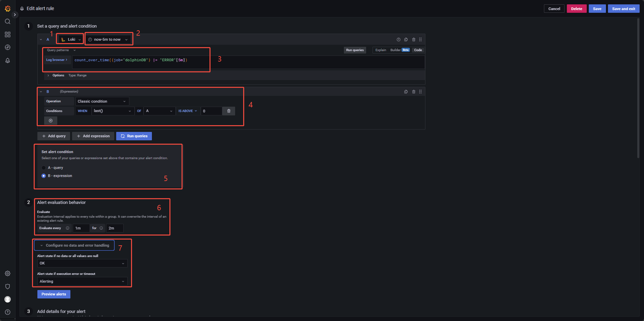Remove the condition row using the trash icon

229,111
